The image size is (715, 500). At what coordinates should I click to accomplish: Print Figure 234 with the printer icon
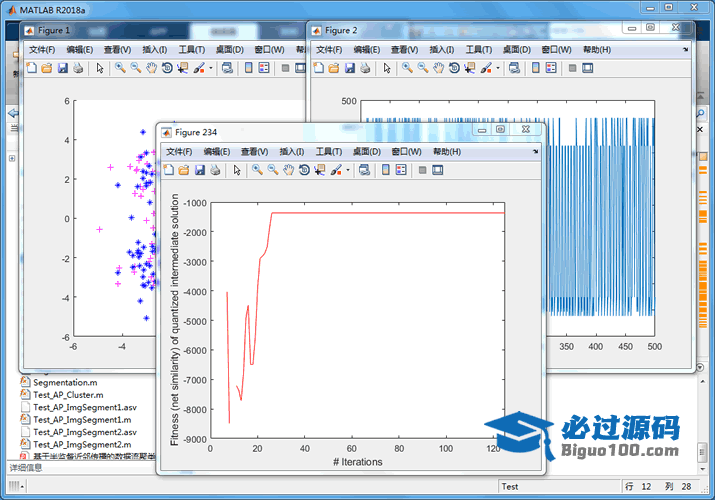pos(215,170)
